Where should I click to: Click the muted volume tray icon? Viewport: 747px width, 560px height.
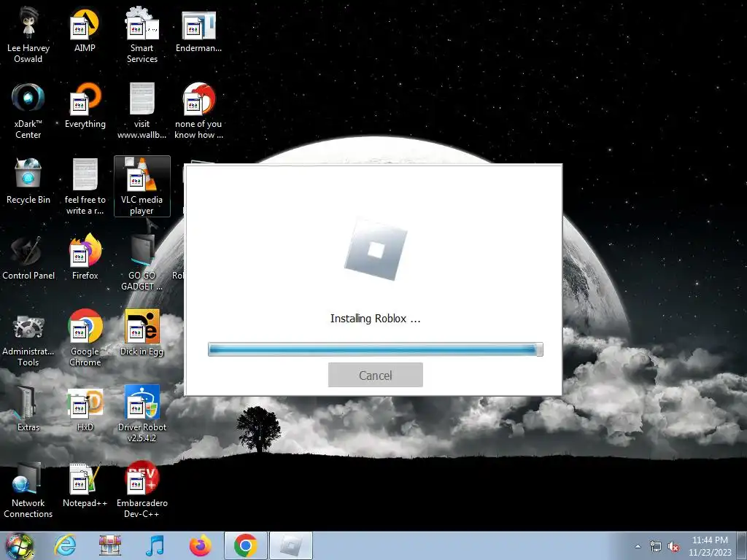[673, 546]
